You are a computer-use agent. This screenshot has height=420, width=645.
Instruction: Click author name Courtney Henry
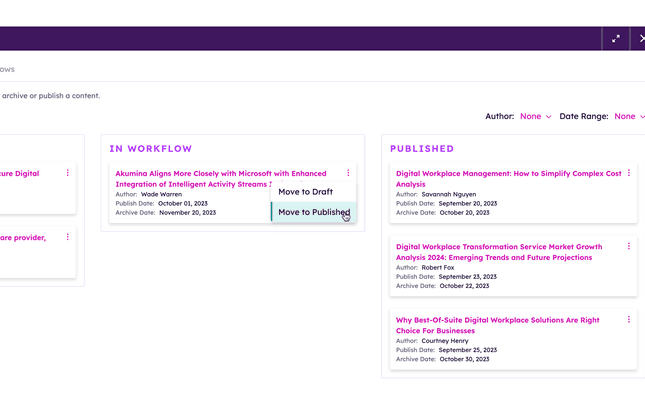445,341
